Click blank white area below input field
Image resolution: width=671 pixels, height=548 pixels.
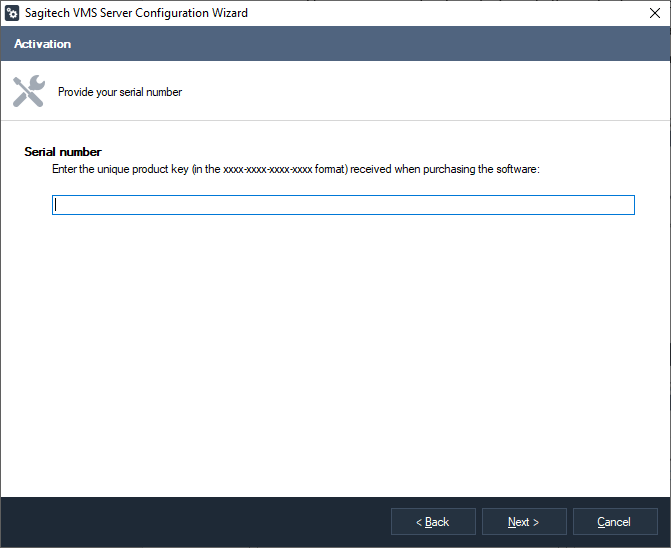[x=335, y=350]
